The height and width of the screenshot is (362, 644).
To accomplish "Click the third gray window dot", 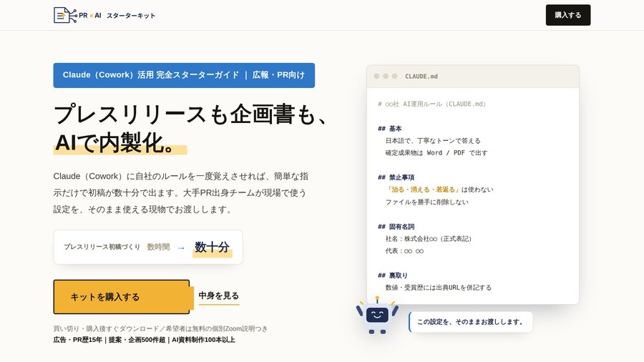I will (x=394, y=77).
